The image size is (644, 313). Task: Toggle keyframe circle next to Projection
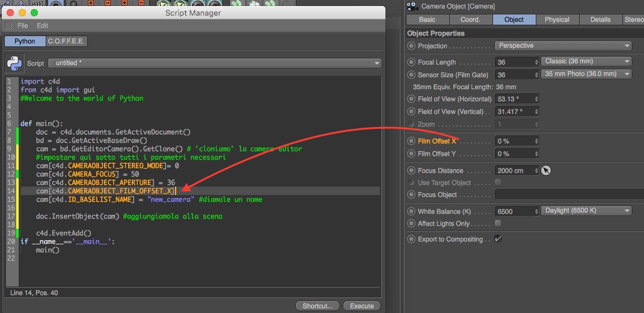pyautogui.click(x=411, y=46)
